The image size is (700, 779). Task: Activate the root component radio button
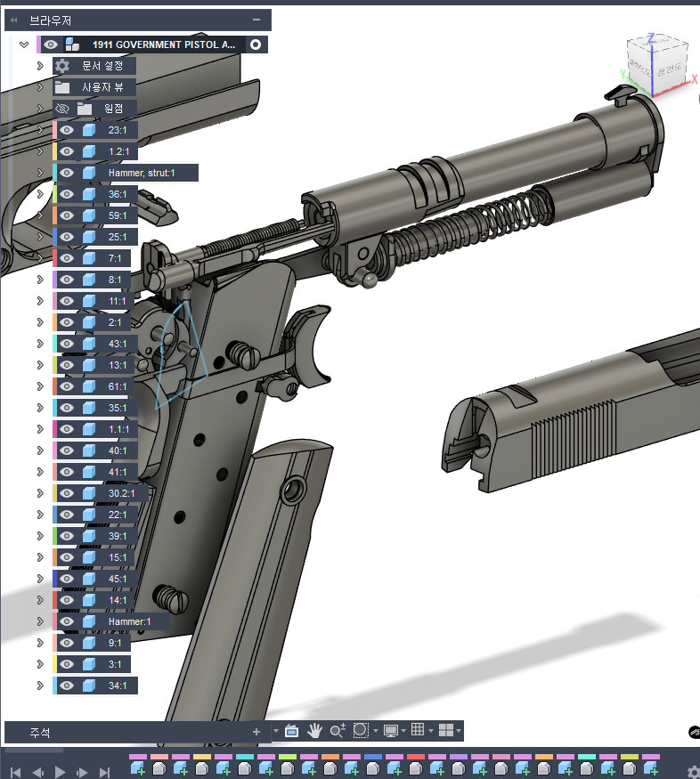(x=256, y=45)
